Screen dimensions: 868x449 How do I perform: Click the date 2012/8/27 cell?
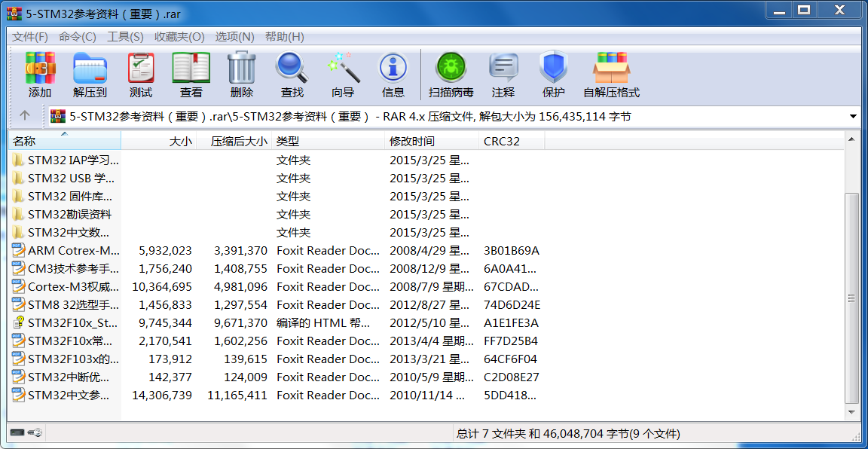tap(429, 304)
